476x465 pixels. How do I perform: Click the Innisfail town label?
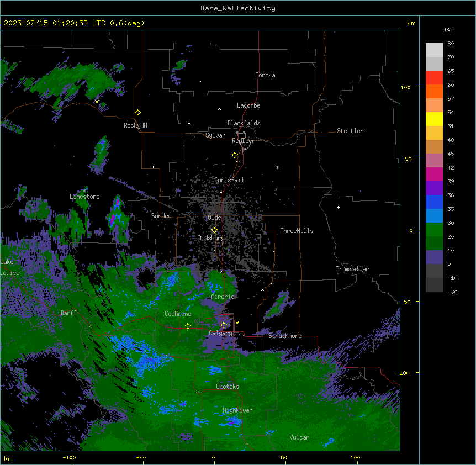[229, 180]
